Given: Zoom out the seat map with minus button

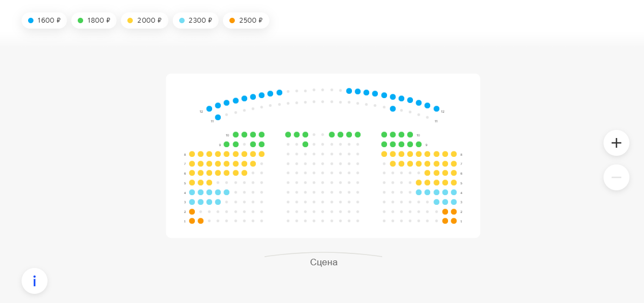Looking at the screenshot, I should click(616, 177).
